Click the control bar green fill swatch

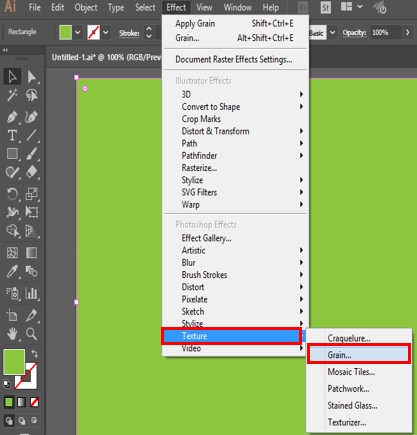[65, 33]
